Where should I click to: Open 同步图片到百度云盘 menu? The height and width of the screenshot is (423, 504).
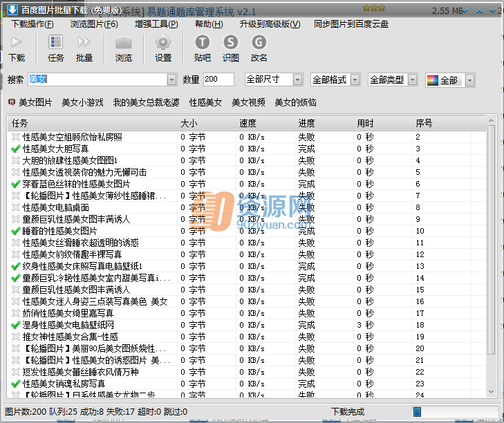[x=351, y=24]
